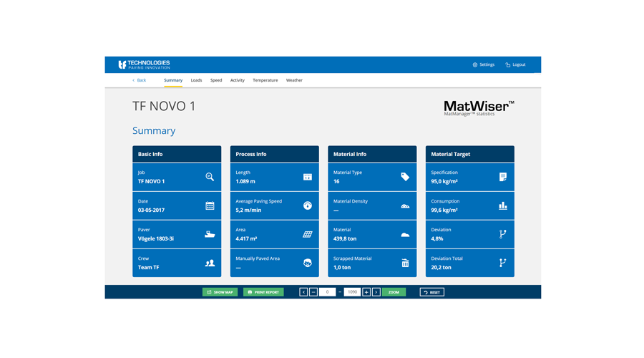Viewport: 644px width, 358px height.
Task: Click the range start input field showing 0
Action: coord(327,292)
